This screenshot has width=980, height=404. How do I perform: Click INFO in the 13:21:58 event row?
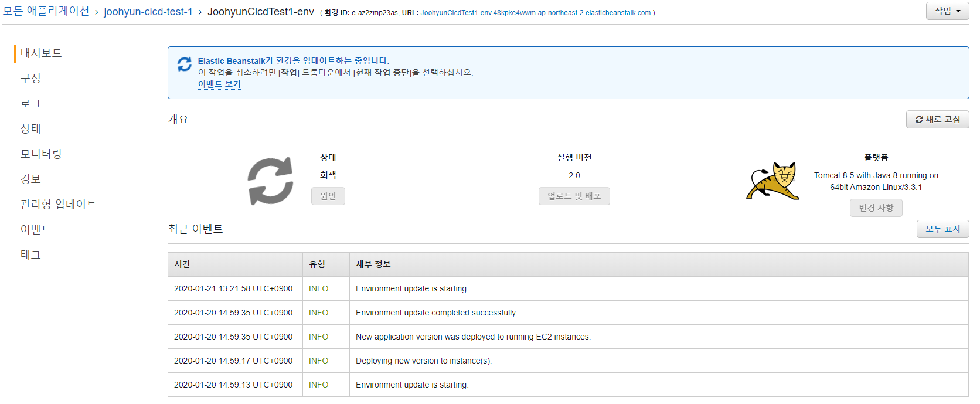(319, 289)
